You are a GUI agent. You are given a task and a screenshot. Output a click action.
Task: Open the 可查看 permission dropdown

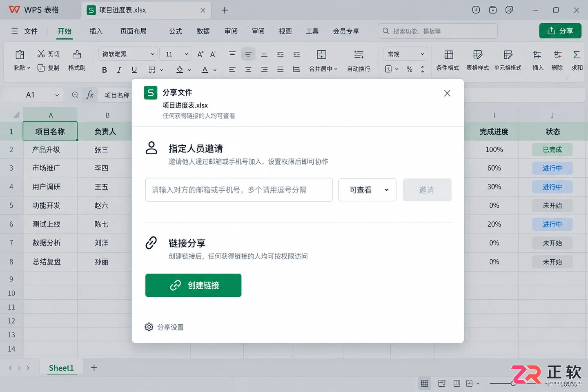click(x=367, y=190)
